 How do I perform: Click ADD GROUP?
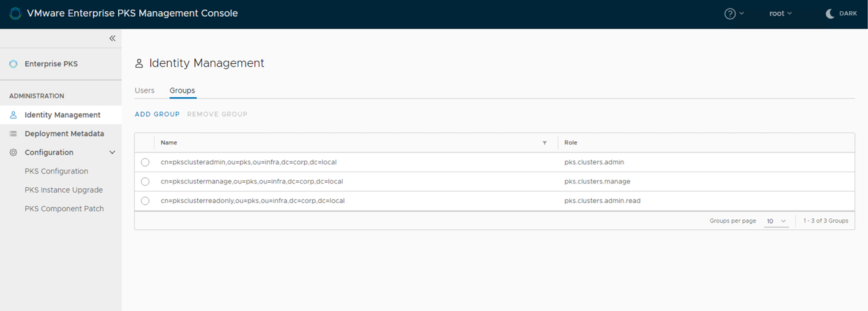[x=157, y=114]
